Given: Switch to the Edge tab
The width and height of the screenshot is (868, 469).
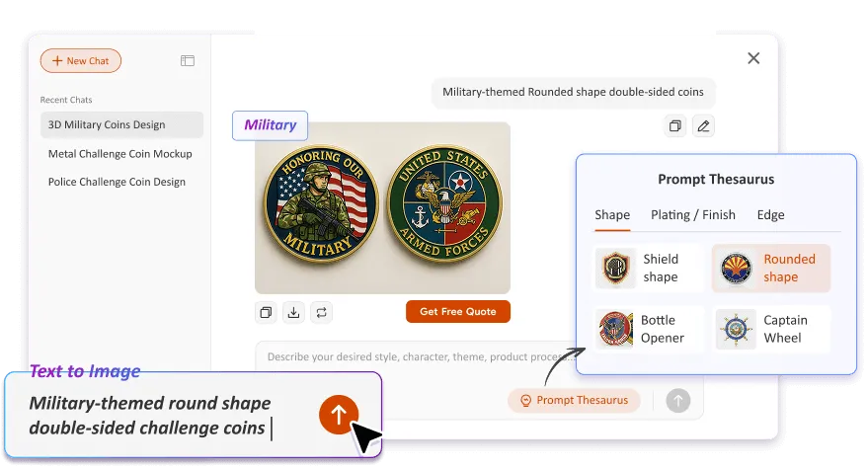Looking at the screenshot, I should point(770,215).
